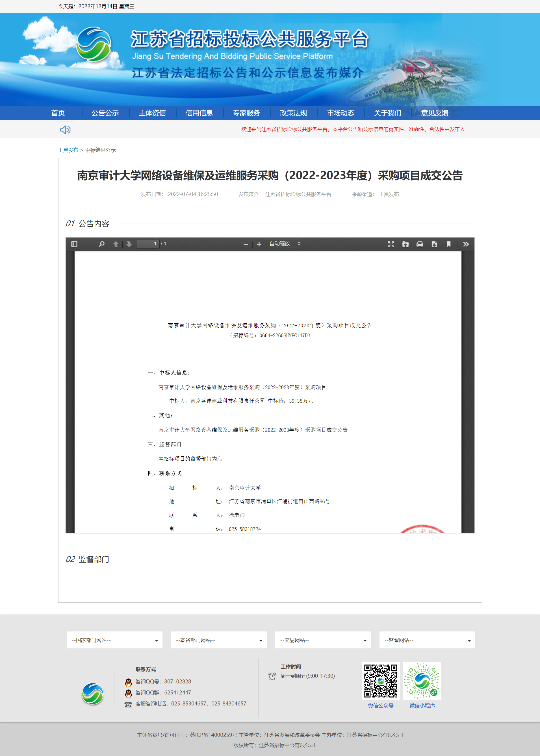Open PDF viewer more tools menu
This screenshot has height=756, width=540.
click(x=466, y=244)
